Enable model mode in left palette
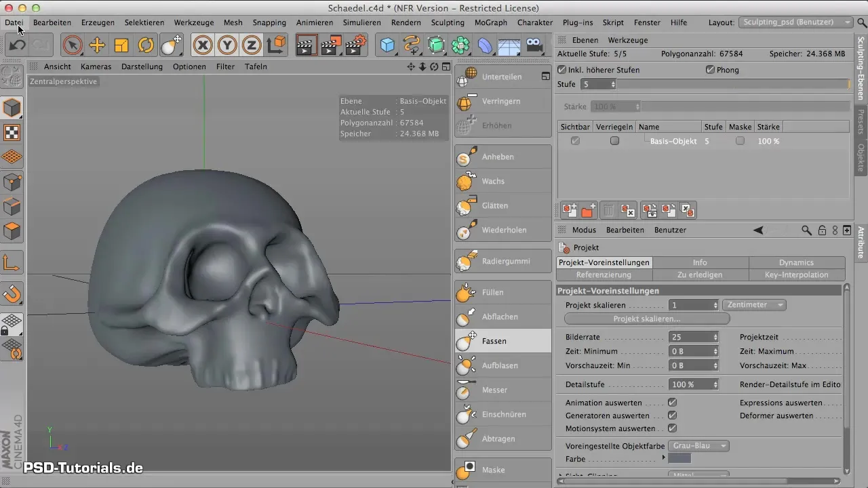868x488 pixels. tap(12, 108)
